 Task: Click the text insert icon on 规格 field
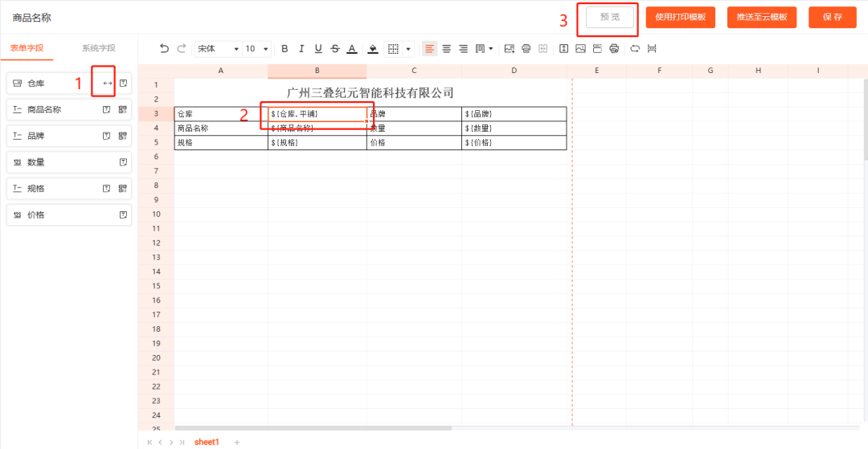point(107,189)
